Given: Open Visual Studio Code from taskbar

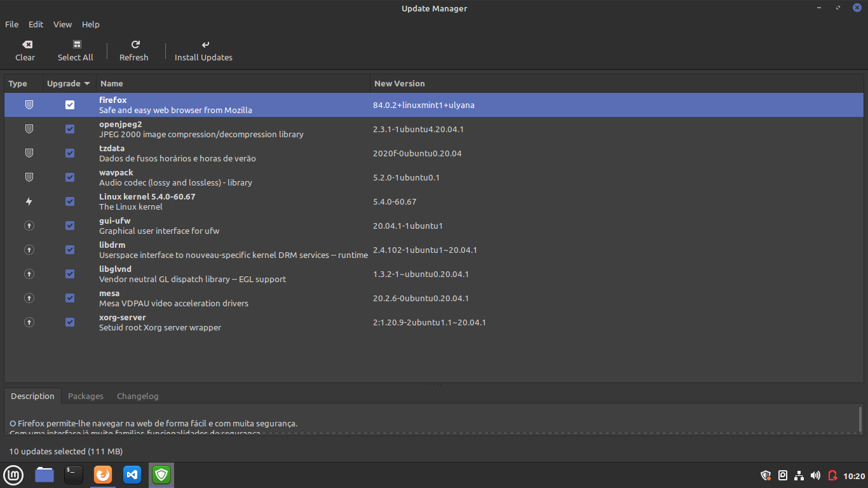Looking at the screenshot, I should (132, 475).
